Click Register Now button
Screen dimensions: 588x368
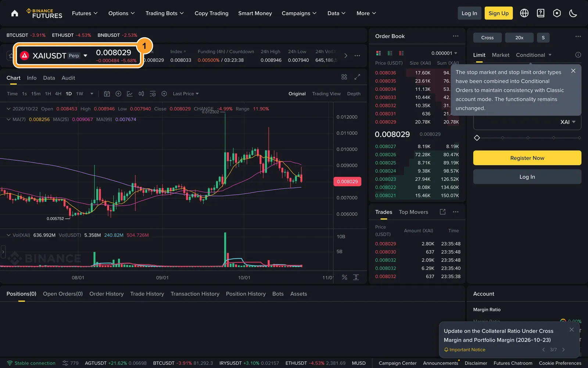(527, 158)
